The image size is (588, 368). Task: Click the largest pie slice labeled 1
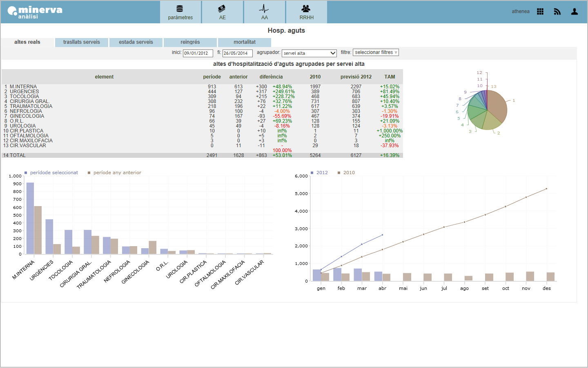(x=497, y=106)
